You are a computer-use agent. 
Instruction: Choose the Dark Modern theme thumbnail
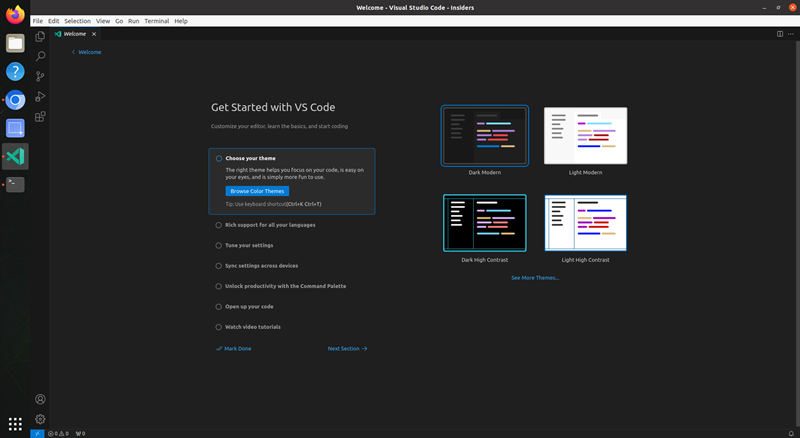coord(485,136)
